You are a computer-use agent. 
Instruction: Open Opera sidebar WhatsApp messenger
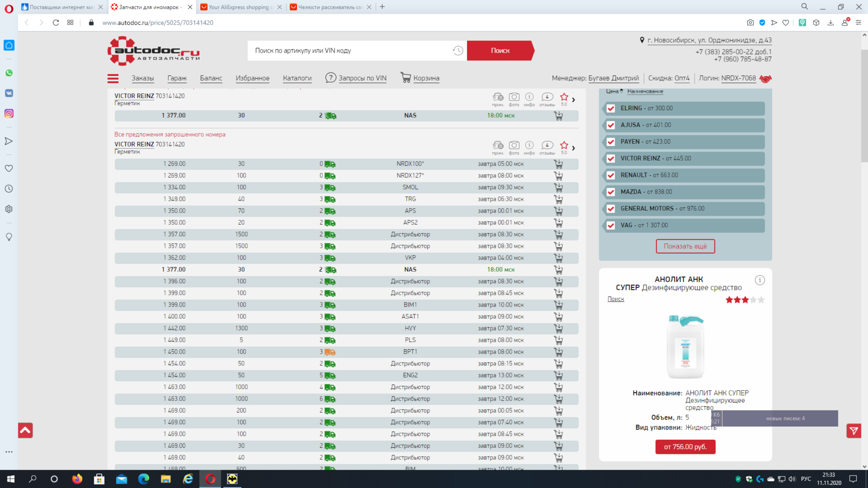pos(9,73)
